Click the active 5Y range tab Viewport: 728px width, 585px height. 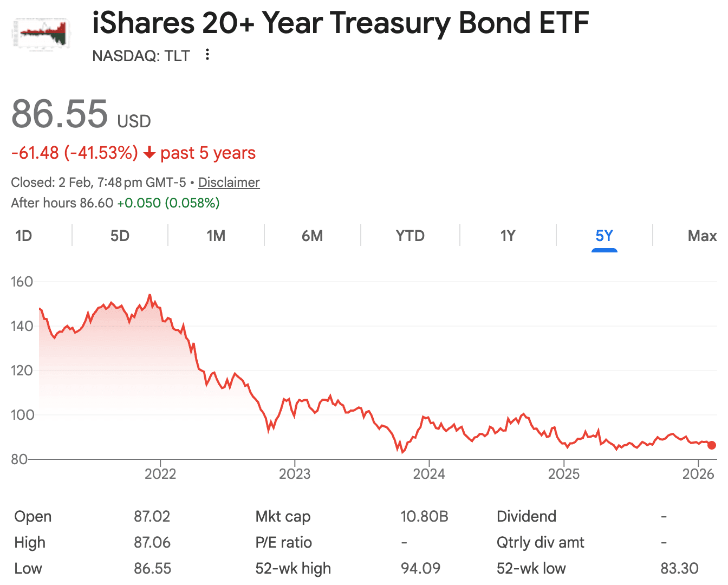tap(604, 236)
